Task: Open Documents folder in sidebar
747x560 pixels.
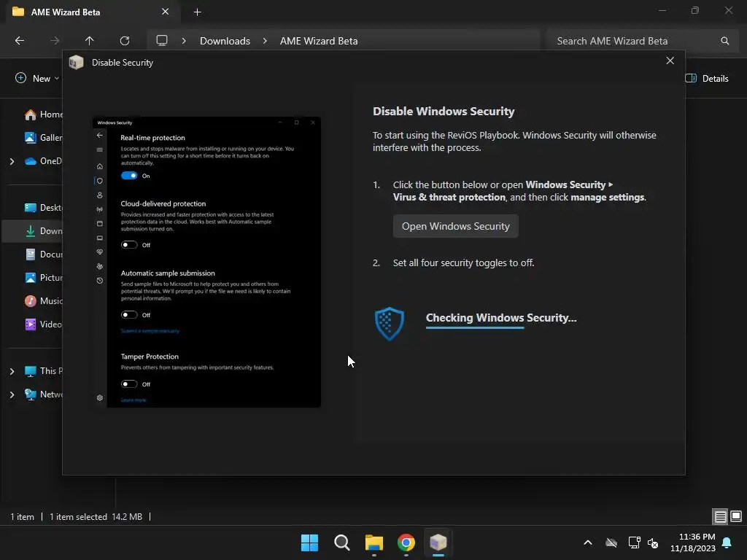Action: click(43, 254)
